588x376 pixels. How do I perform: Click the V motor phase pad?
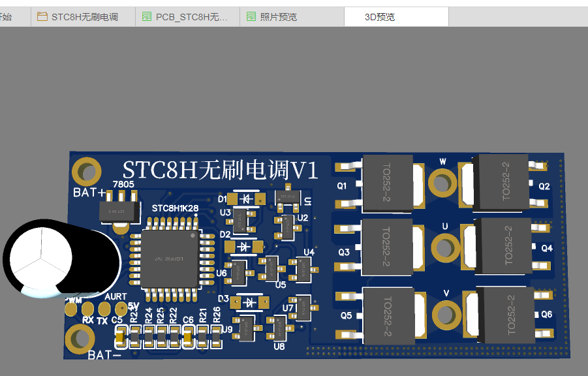(x=446, y=315)
